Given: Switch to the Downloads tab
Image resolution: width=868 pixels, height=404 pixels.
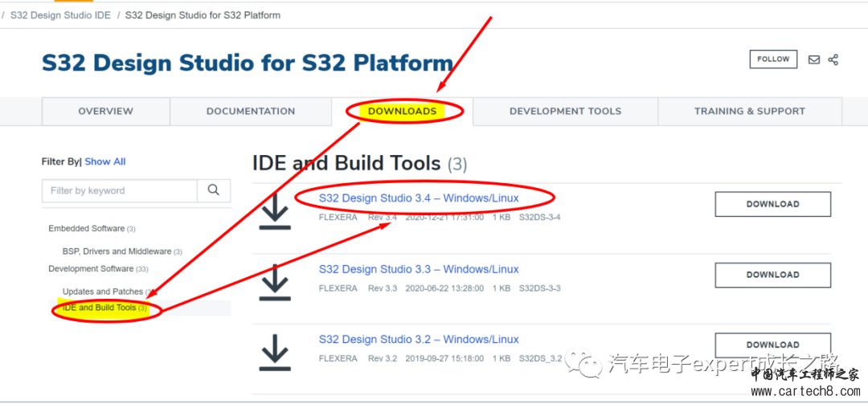Looking at the screenshot, I should 403,111.
